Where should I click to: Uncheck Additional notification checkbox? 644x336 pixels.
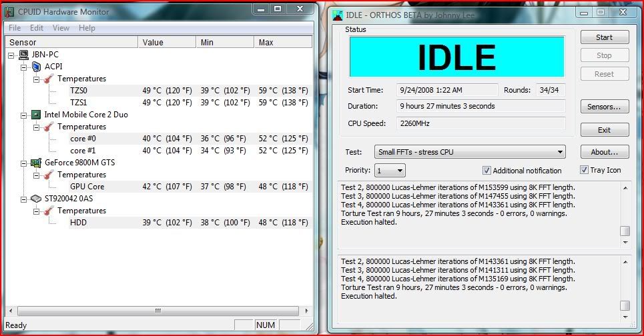487,170
